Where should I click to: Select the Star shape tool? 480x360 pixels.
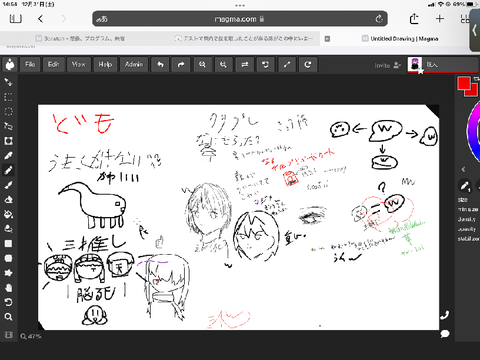8,273
